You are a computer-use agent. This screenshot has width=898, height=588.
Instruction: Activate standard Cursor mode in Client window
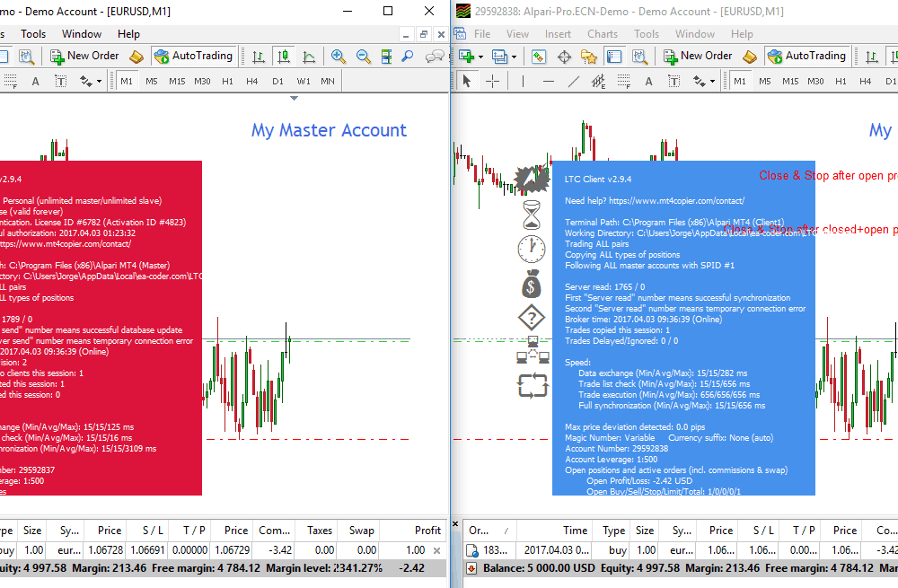[x=467, y=82]
